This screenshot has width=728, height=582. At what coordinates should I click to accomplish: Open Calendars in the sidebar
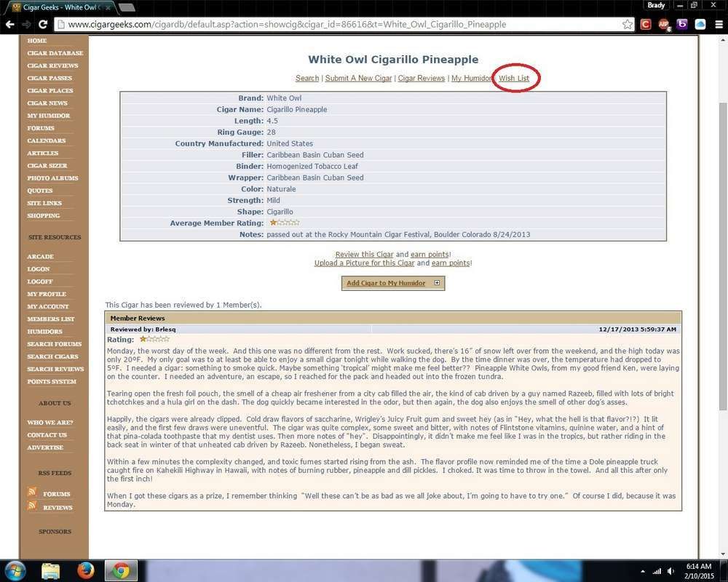pyautogui.click(x=46, y=140)
